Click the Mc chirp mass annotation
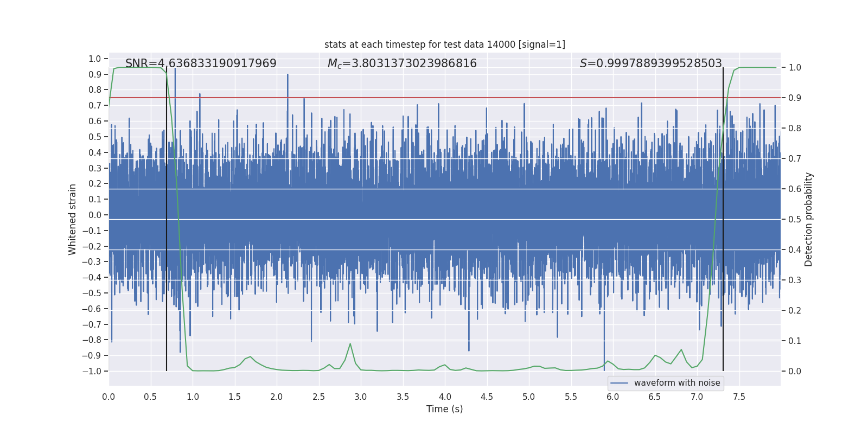Image resolution: width=868 pixels, height=434 pixels. pos(402,63)
